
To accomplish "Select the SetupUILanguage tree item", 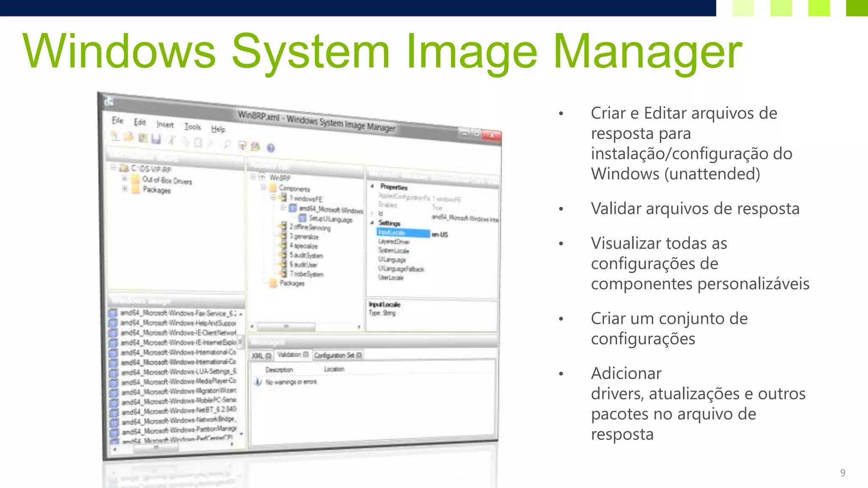I will pos(331,219).
